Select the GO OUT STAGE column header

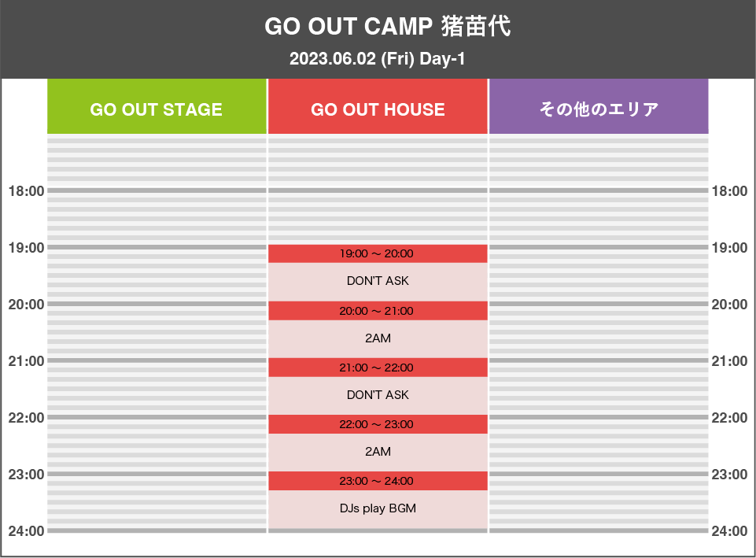[x=157, y=106]
